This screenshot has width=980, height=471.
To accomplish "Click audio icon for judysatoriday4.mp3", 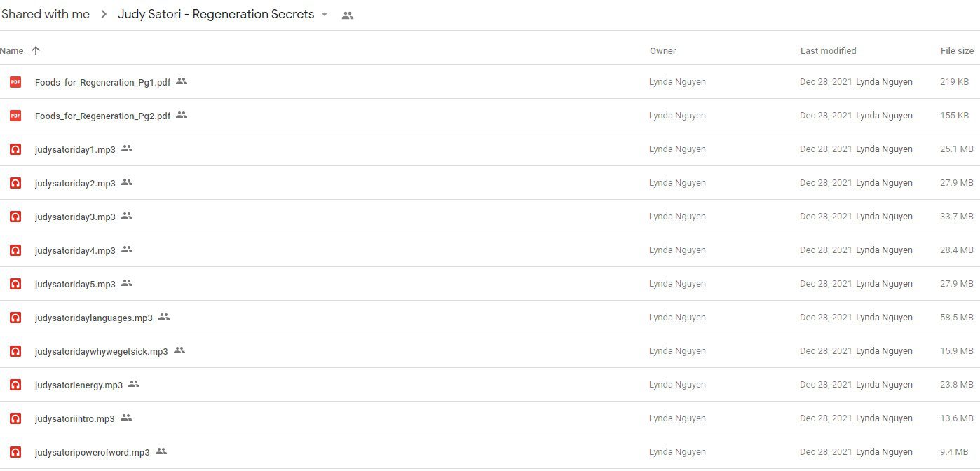I will pyautogui.click(x=15, y=250).
